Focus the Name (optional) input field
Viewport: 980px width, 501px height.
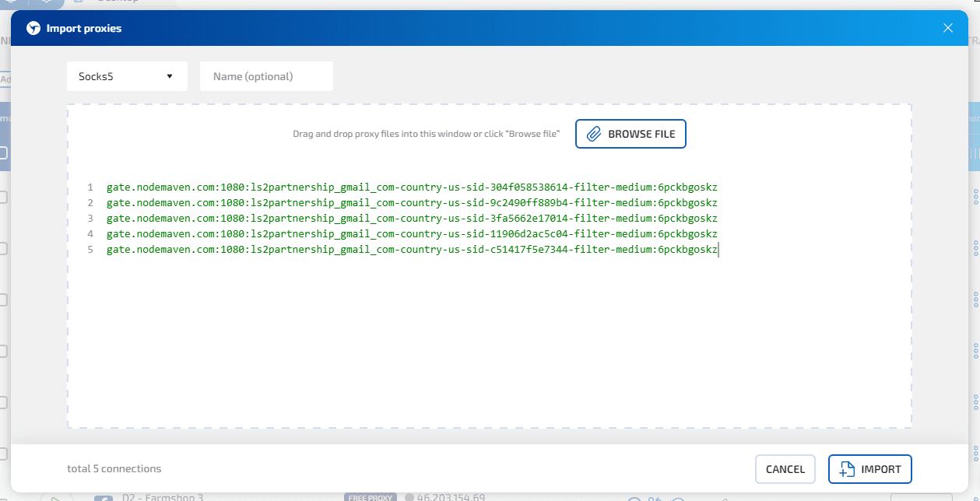(x=266, y=76)
